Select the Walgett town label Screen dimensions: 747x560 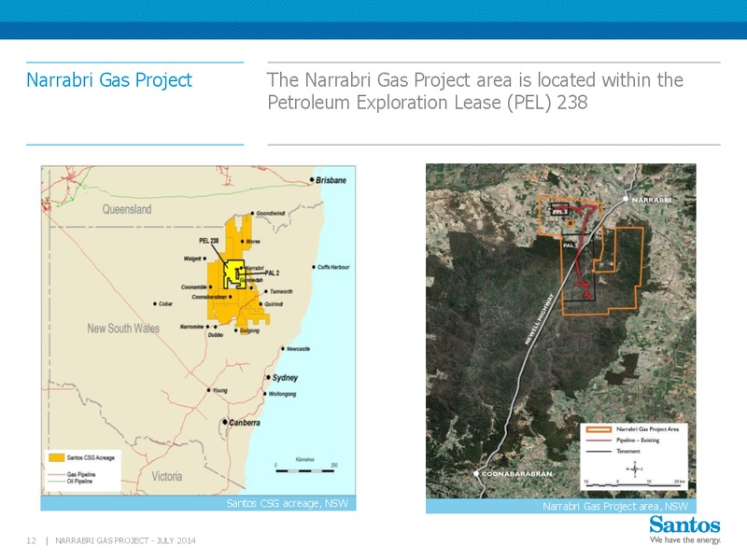coord(192,259)
